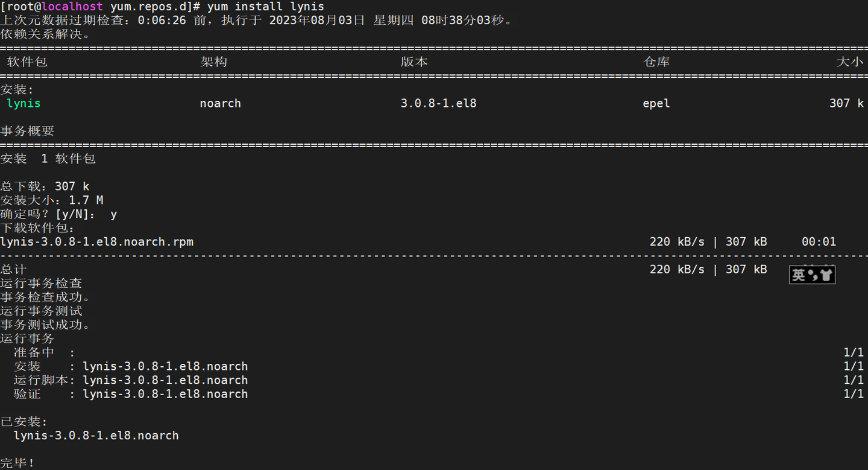Viewport: 868px width, 470px height.
Task: Click the noarch architecture value in table
Action: pyautogui.click(x=220, y=103)
